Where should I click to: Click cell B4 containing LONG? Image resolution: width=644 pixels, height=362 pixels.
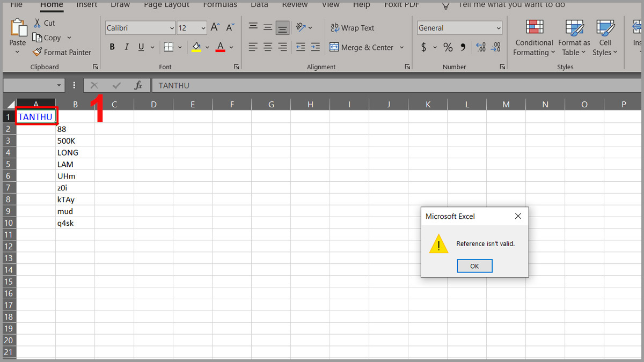pyautogui.click(x=75, y=152)
